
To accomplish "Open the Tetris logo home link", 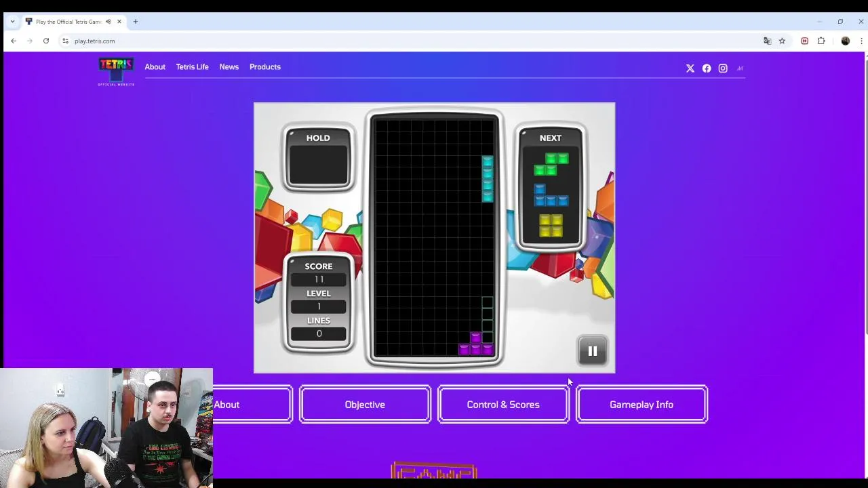I will tap(116, 72).
